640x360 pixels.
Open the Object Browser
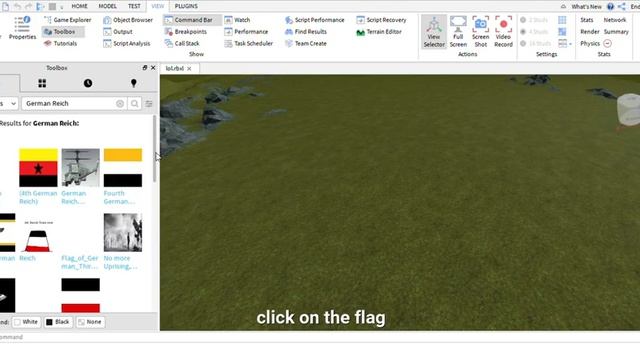(x=128, y=20)
